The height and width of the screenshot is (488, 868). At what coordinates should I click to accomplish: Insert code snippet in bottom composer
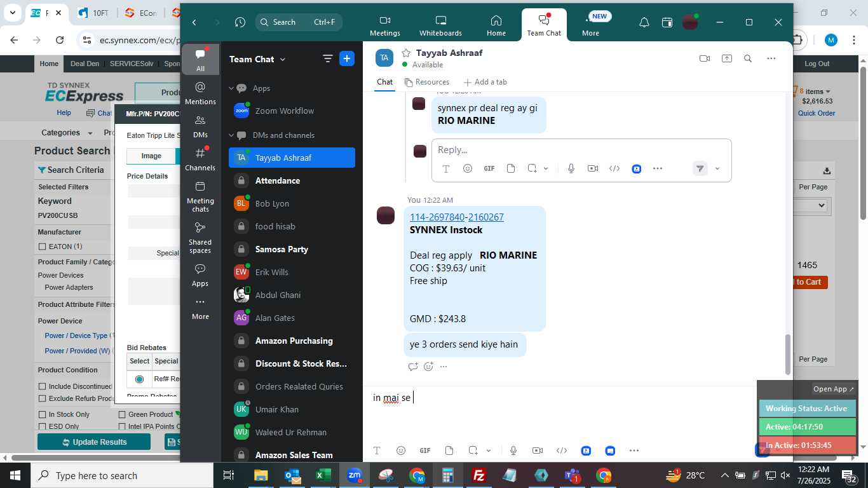tap(562, 451)
